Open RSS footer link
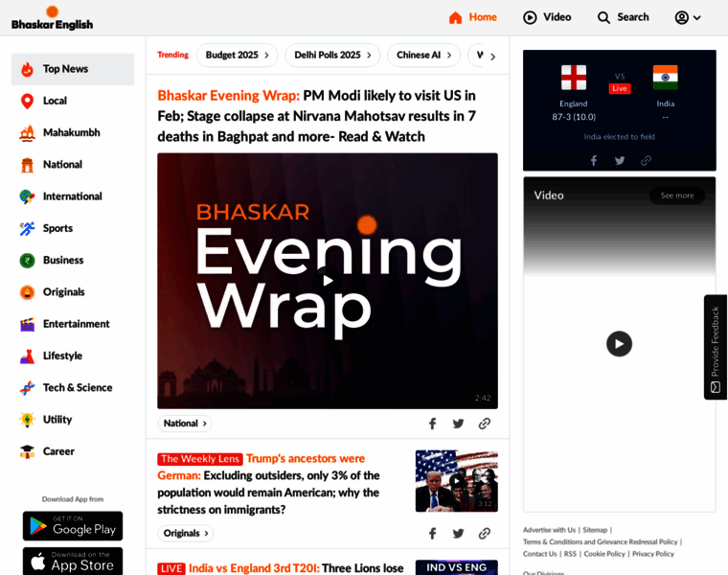Image resolution: width=728 pixels, height=575 pixels. (570, 554)
